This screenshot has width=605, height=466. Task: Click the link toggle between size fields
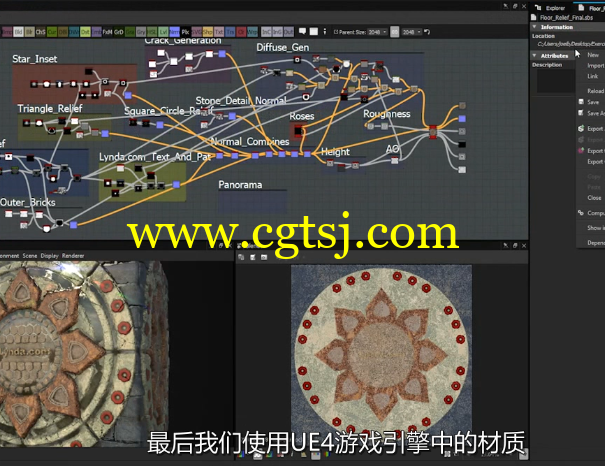coord(394,32)
